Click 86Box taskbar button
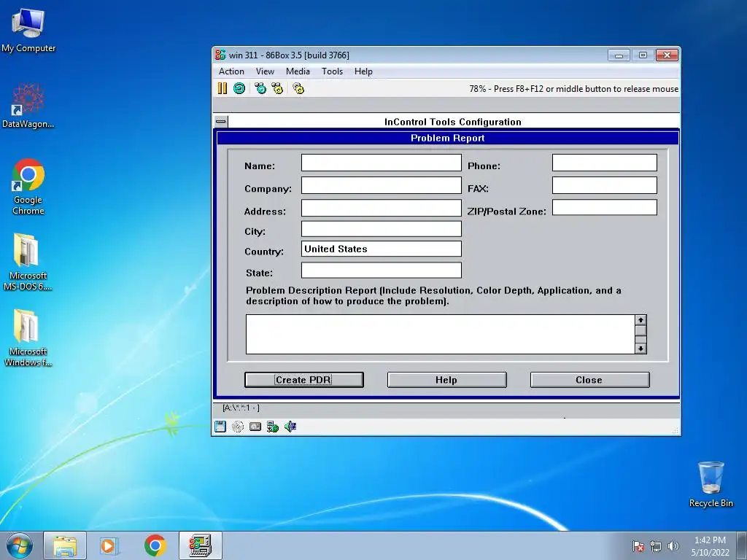This screenshot has width=747, height=560. (201, 545)
